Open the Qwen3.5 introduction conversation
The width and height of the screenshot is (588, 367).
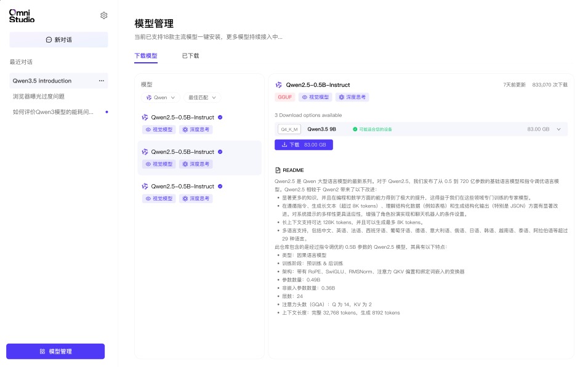pos(58,81)
